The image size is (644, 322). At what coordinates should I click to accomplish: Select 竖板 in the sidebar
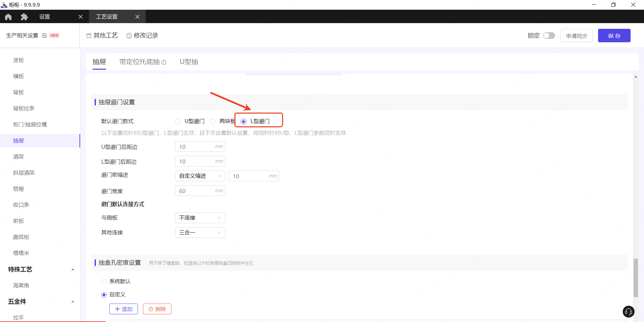tap(19, 60)
